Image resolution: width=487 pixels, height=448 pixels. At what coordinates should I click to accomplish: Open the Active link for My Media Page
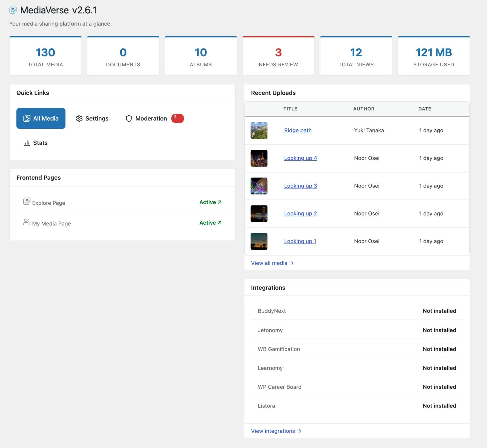pyautogui.click(x=210, y=223)
